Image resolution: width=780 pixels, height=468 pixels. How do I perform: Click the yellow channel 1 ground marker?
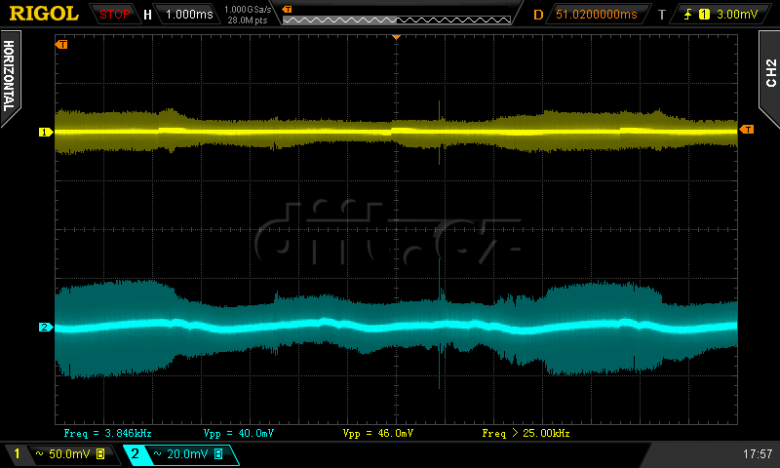click(45, 132)
